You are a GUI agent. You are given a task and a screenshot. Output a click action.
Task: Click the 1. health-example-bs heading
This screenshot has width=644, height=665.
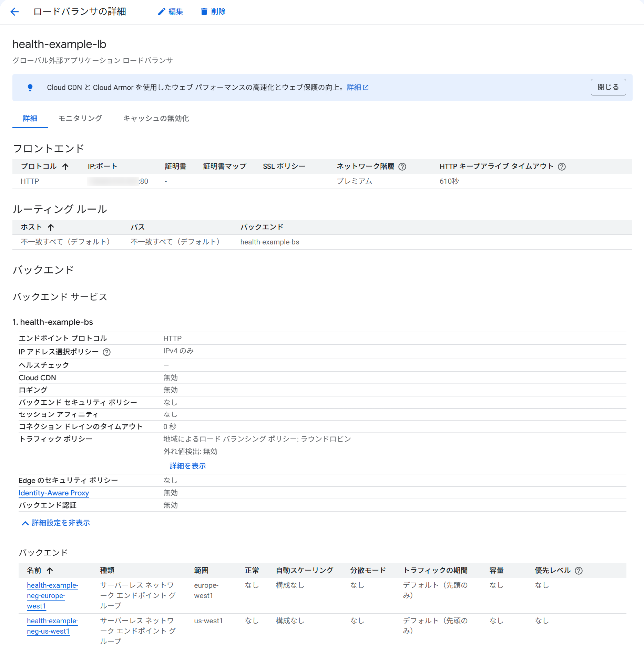[53, 322]
